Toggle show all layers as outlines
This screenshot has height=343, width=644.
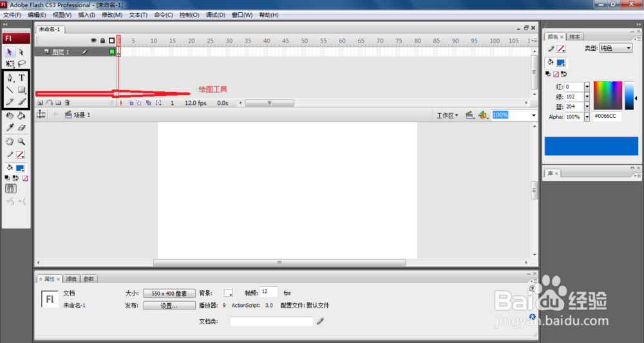point(111,41)
